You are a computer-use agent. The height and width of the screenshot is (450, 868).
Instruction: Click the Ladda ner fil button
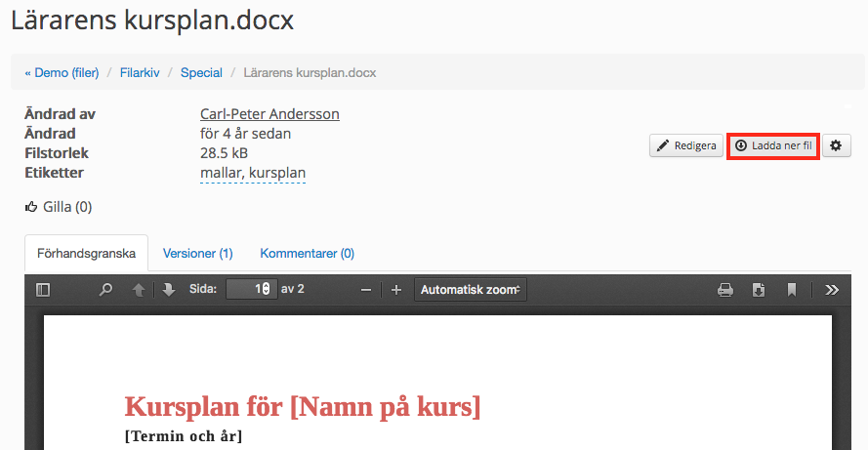[772, 145]
